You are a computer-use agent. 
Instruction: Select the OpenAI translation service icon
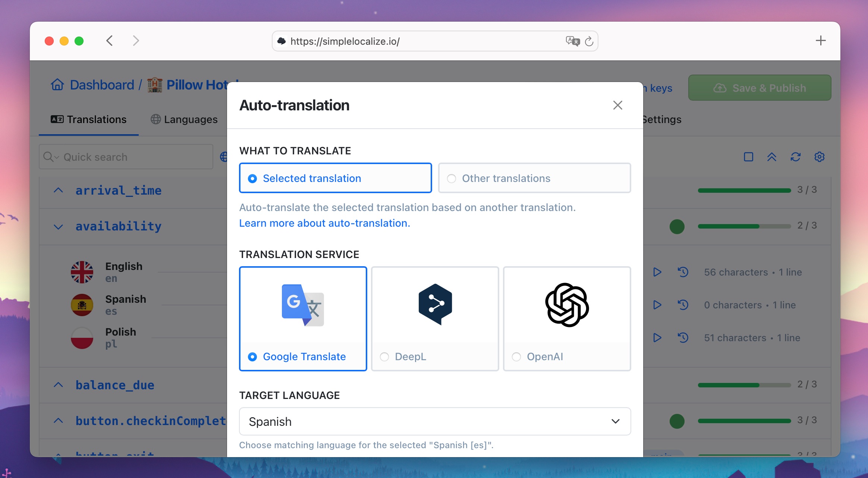[x=566, y=304]
